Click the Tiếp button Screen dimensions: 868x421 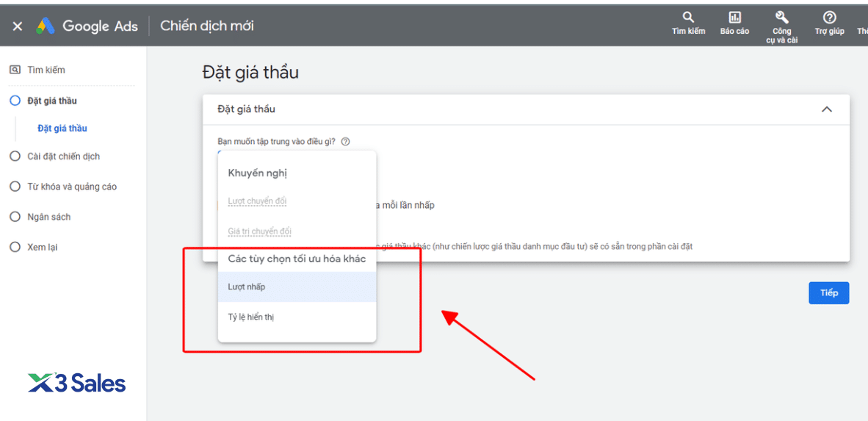click(828, 293)
